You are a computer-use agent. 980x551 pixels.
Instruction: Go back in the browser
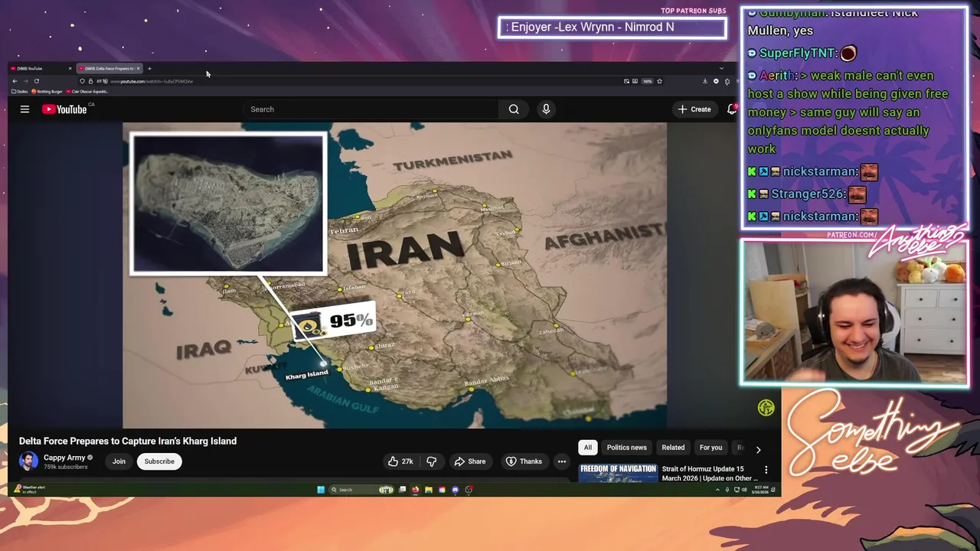pyautogui.click(x=15, y=81)
